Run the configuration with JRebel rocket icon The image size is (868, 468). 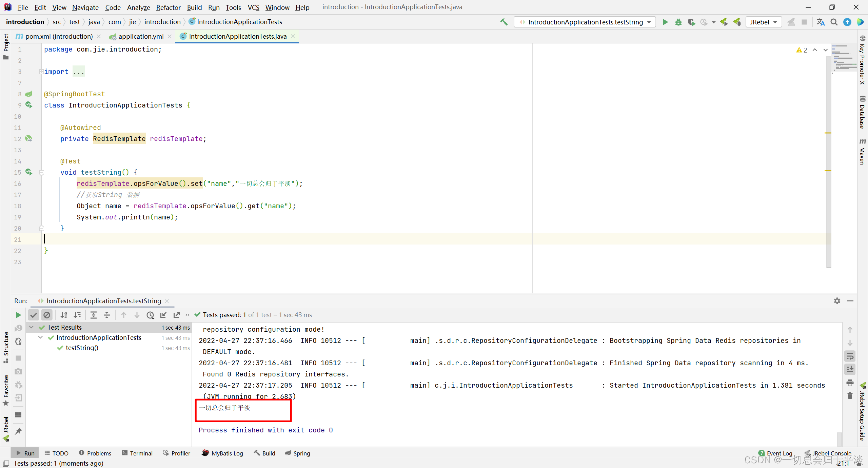724,22
